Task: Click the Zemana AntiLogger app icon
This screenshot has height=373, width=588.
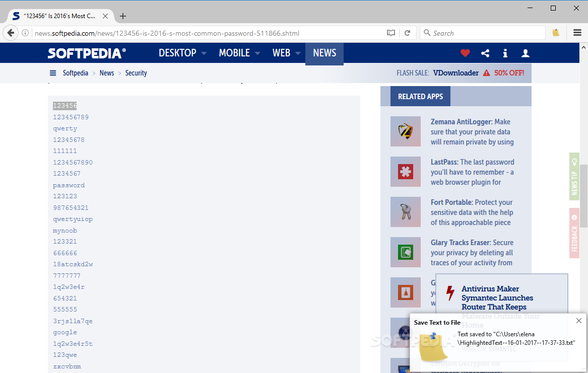Action: point(406,131)
